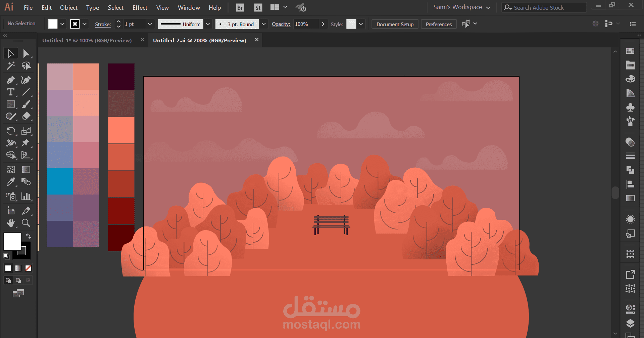Select the Pen tool

coord(11,80)
